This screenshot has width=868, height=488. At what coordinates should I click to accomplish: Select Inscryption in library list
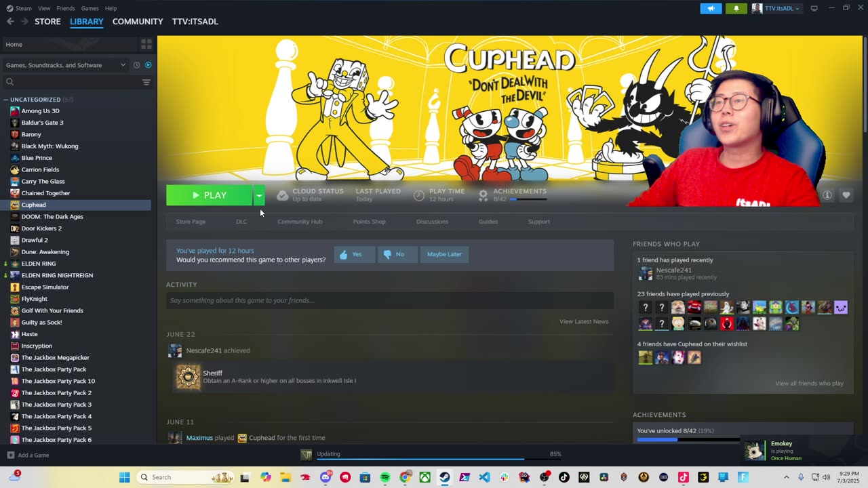point(37,346)
